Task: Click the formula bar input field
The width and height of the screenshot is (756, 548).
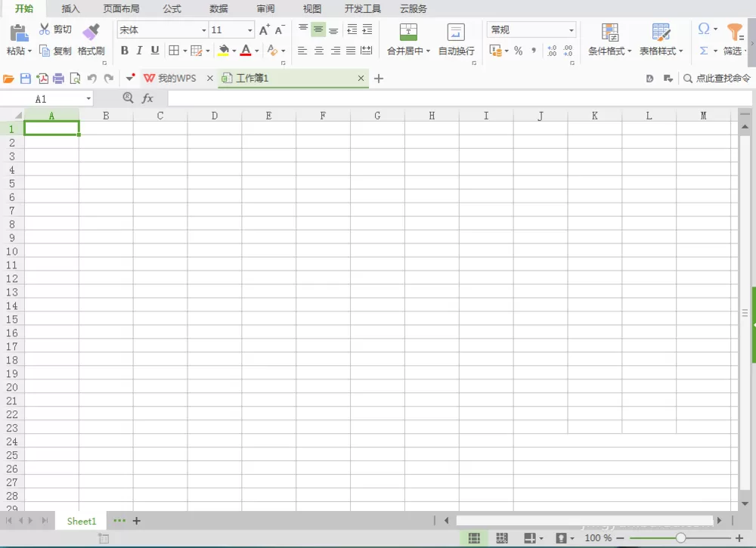Action: (x=460, y=98)
